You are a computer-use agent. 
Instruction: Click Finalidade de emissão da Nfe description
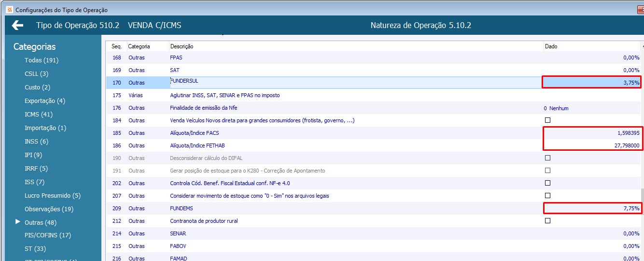(x=203, y=108)
